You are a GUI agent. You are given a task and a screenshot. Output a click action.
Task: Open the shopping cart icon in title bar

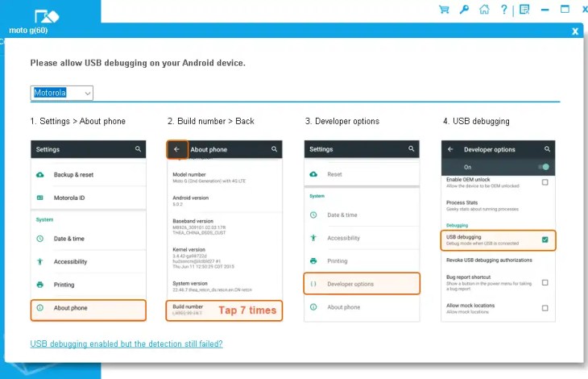[444, 10]
